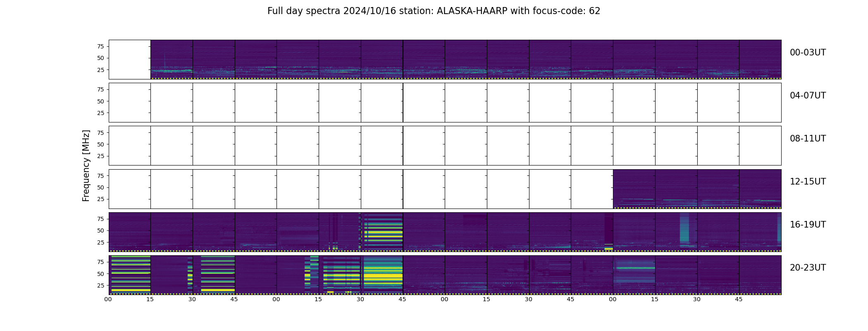Viewport: 868px width, 331px height.
Task: Click the 50 tick label of the 08-11UT row
Action: click(x=100, y=144)
